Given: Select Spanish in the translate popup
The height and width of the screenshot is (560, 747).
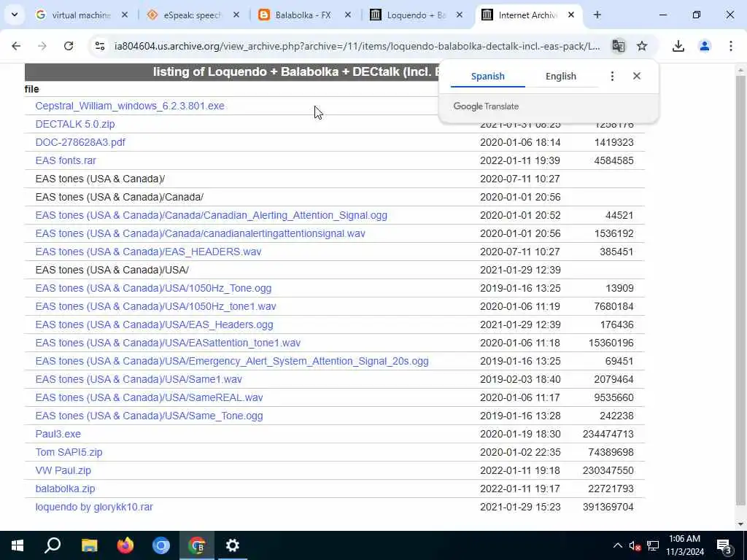Looking at the screenshot, I should point(487,76).
